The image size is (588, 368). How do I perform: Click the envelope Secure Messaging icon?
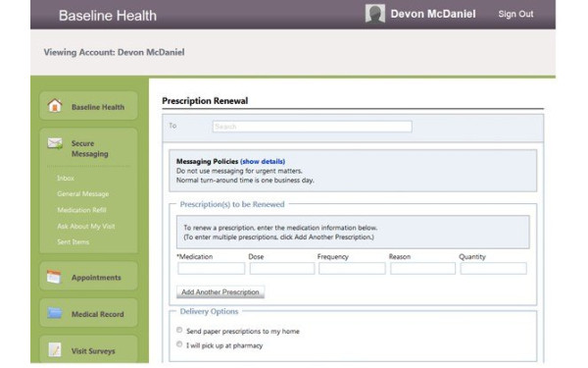55,143
